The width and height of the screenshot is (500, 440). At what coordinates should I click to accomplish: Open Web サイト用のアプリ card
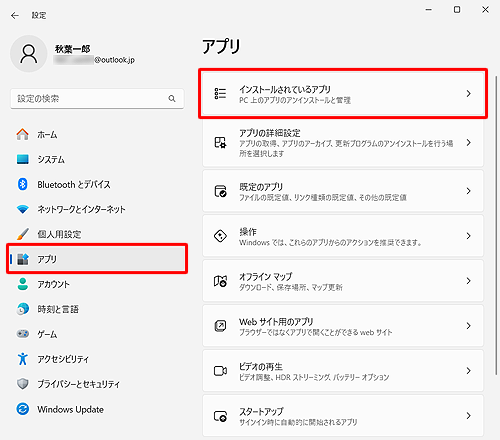pyautogui.click(x=343, y=326)
